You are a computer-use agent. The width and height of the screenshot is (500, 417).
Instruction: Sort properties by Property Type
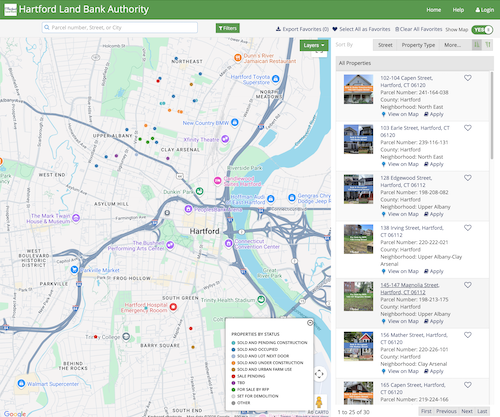(x=418, y=45)
